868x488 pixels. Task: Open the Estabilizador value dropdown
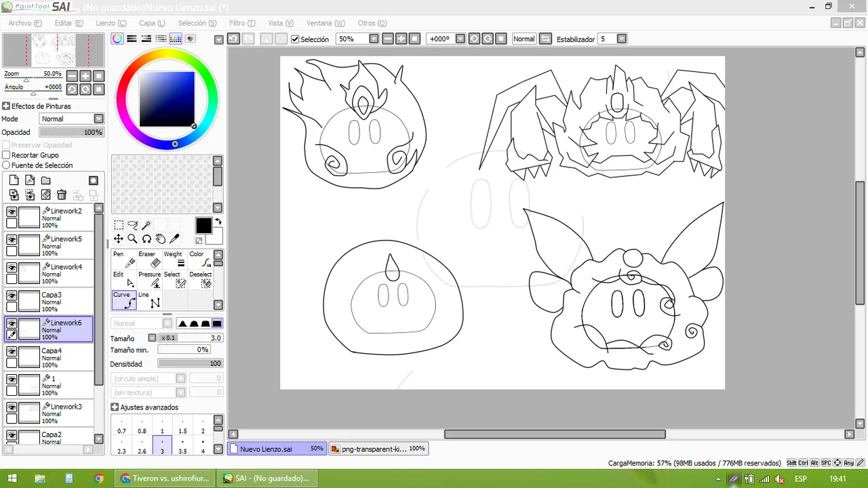point(622,39)
